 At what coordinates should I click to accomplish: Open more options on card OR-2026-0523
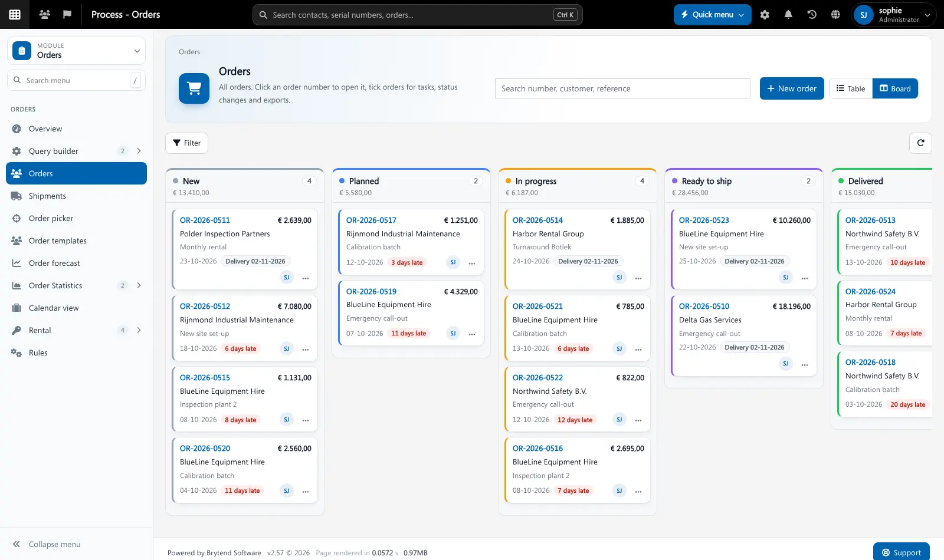[805, 278]
